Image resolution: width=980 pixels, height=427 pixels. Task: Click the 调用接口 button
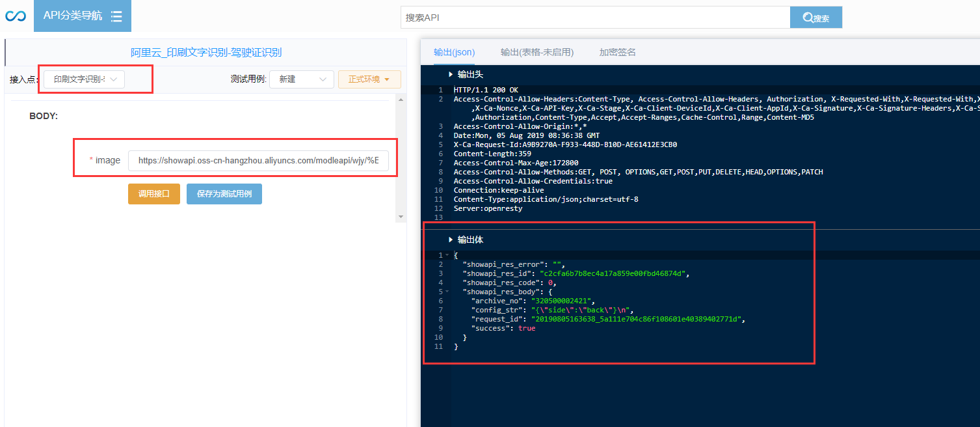154,194
